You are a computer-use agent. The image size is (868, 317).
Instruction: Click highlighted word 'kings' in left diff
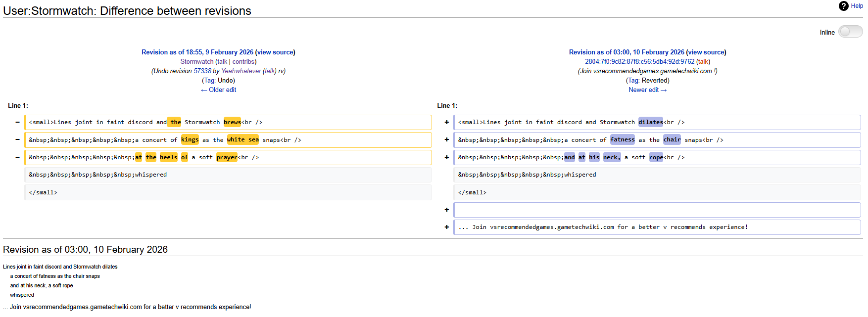tap(190, 139)
